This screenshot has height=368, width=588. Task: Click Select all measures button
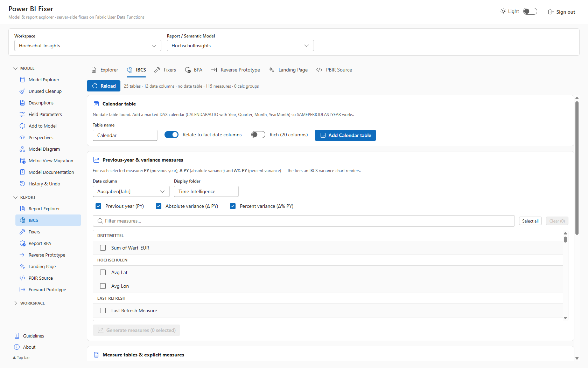click(530, 221)
